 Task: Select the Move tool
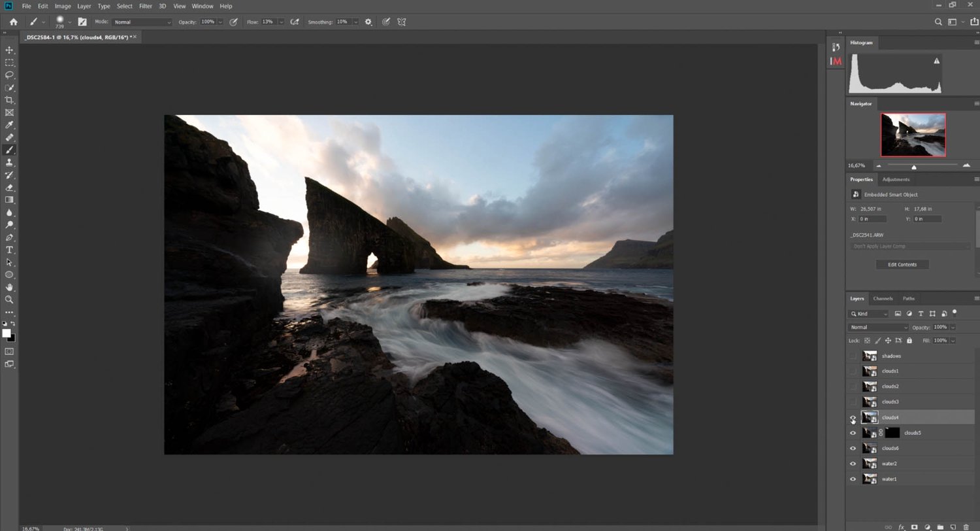(x=9, y=50)
